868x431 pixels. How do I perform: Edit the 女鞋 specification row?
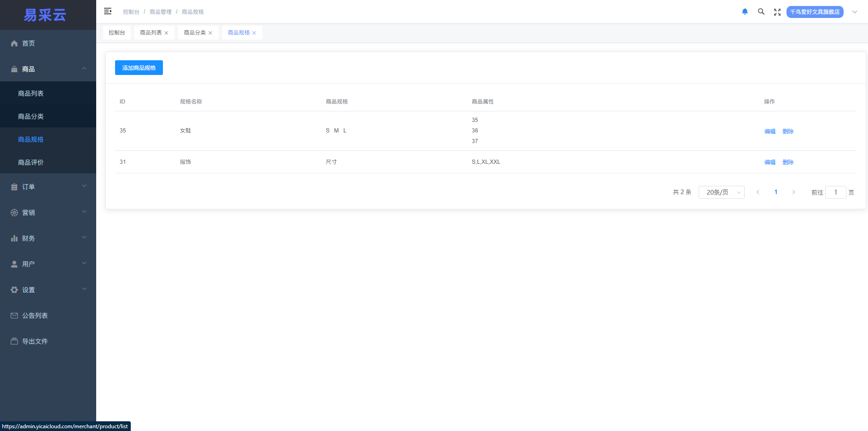(770, 132)
